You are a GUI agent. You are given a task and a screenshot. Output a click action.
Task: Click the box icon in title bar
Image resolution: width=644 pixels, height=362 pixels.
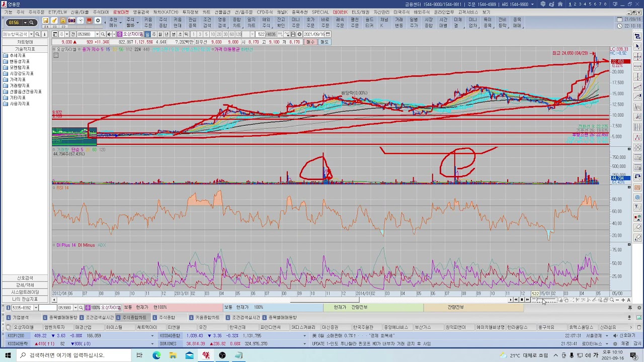click(543, 4)
